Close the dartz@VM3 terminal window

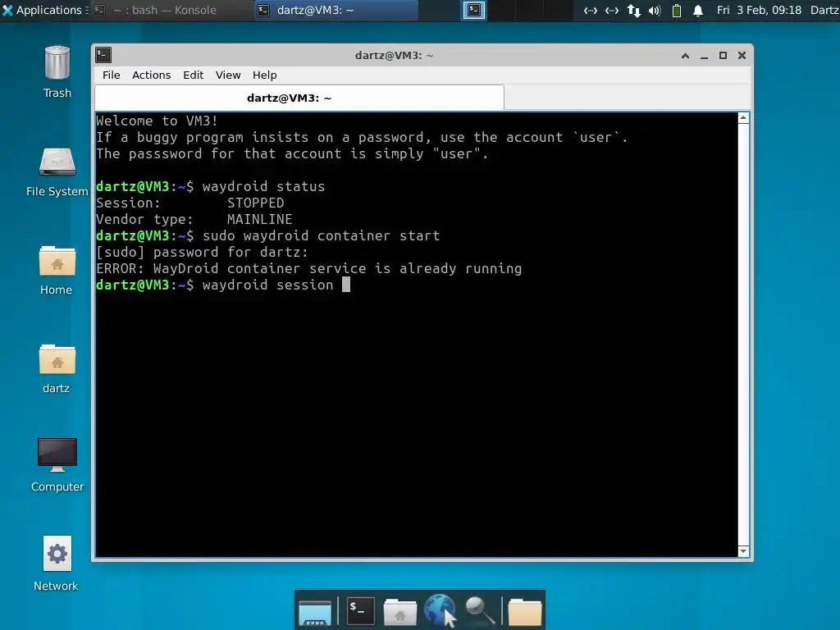tap(742, 55)
